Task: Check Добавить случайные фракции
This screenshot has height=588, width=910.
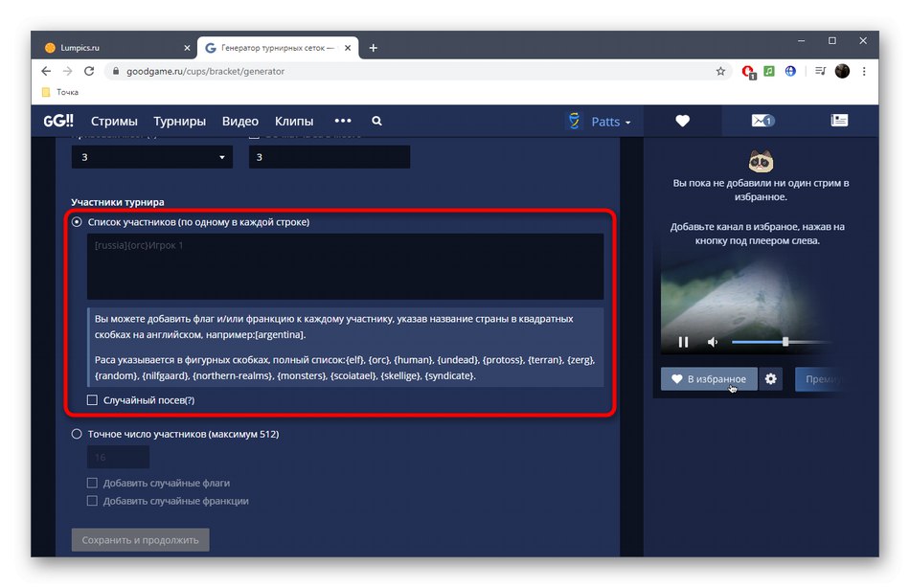Action: tap(92, 501)
